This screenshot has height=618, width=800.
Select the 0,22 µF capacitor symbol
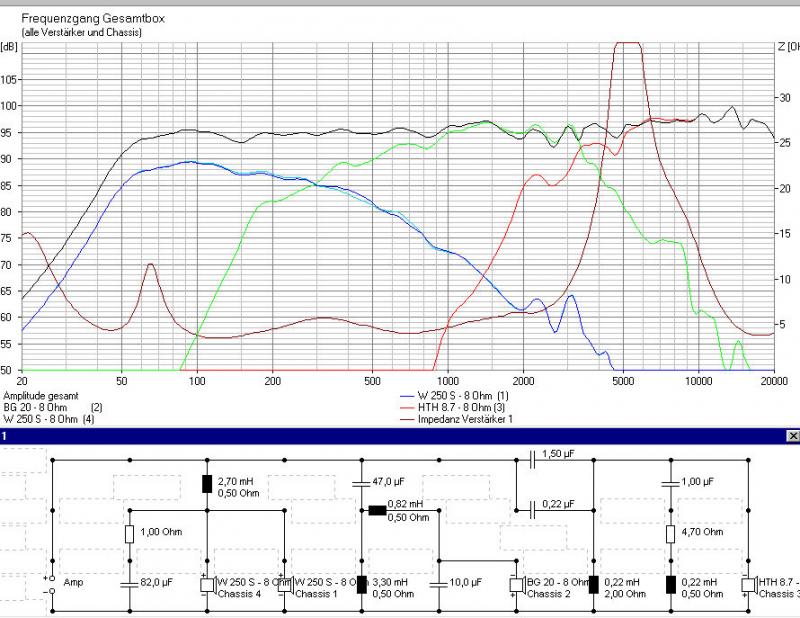point(532,510)
